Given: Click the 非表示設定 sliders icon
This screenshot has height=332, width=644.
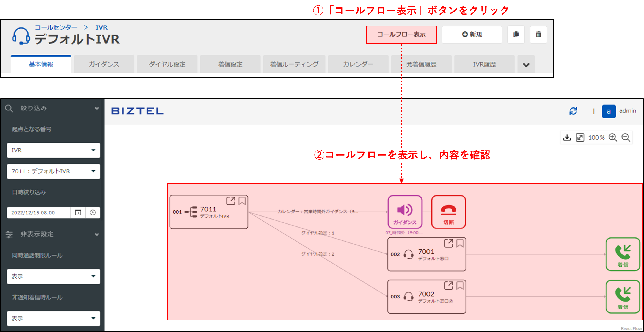Looking at the screenshot, I should point(9,234).
